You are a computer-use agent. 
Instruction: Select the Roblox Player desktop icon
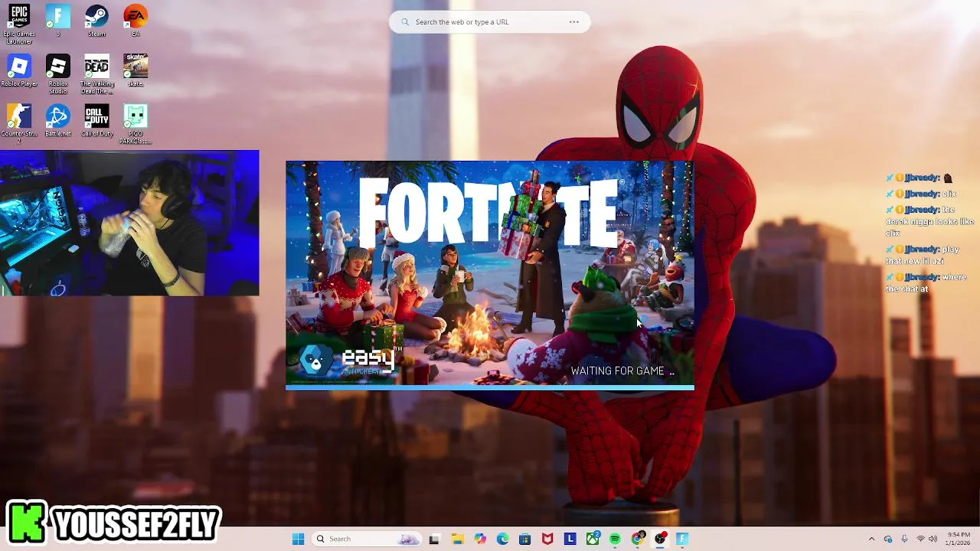[19, 71]
